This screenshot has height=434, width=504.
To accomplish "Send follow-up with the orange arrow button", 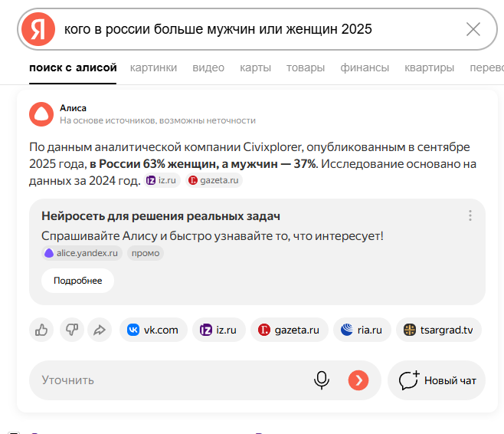I will coord(358,380).
